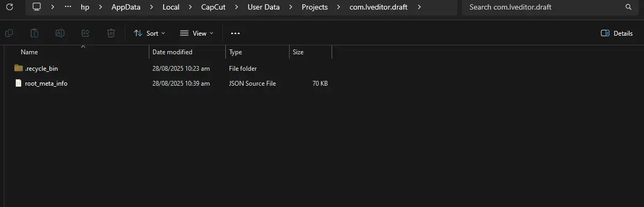Expand chevron after Projects breadcrumb

[x=338, y=7]
